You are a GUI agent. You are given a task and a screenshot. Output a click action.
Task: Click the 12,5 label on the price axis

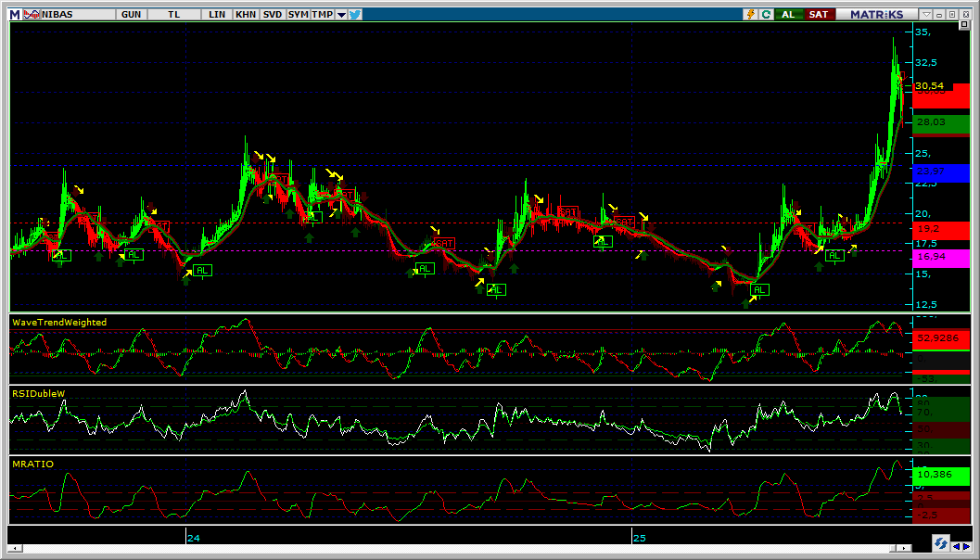pos(926,305)
